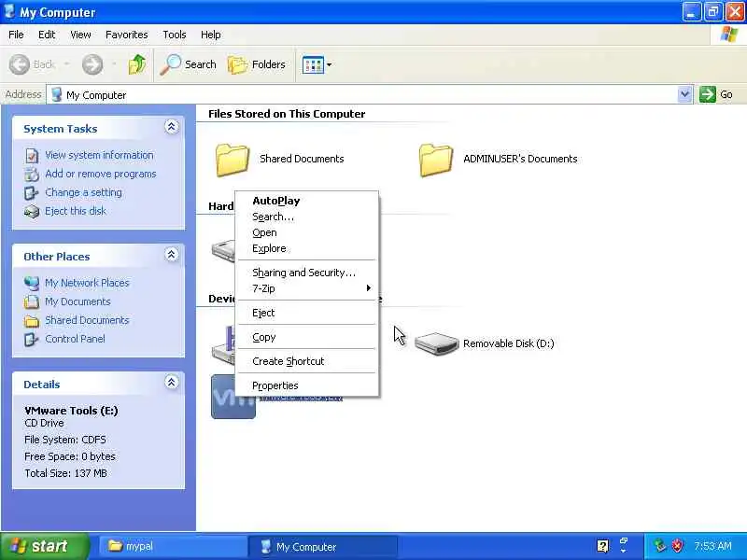
Task: Click the My Computer icon in address bar
Action: coord(57,94)
